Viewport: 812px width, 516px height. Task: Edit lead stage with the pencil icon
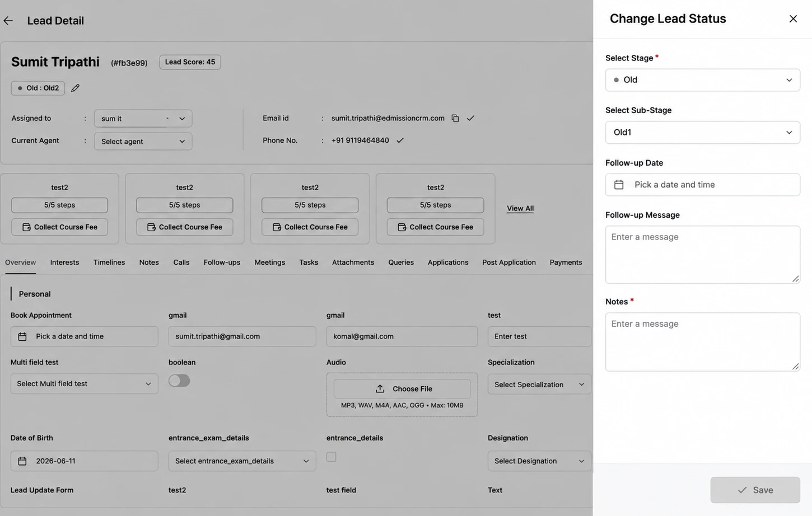[75, 88]
